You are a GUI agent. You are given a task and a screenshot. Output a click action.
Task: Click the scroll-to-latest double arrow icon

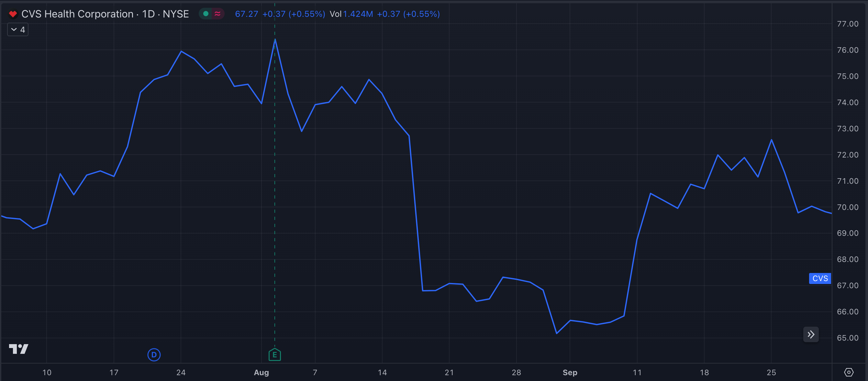811,334
